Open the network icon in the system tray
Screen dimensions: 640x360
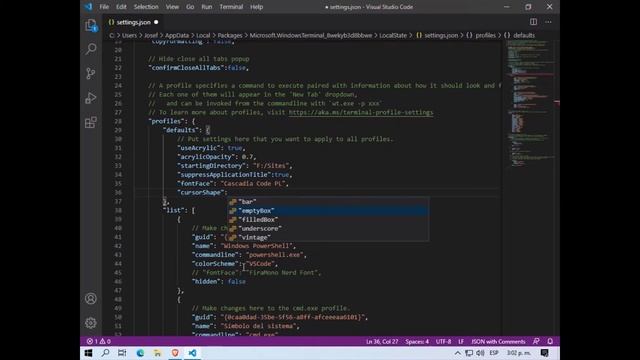469,353
